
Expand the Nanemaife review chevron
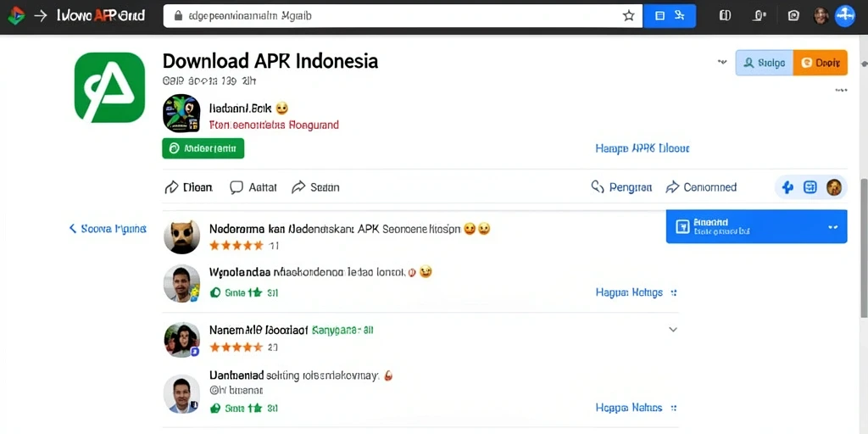pos(673,330)
